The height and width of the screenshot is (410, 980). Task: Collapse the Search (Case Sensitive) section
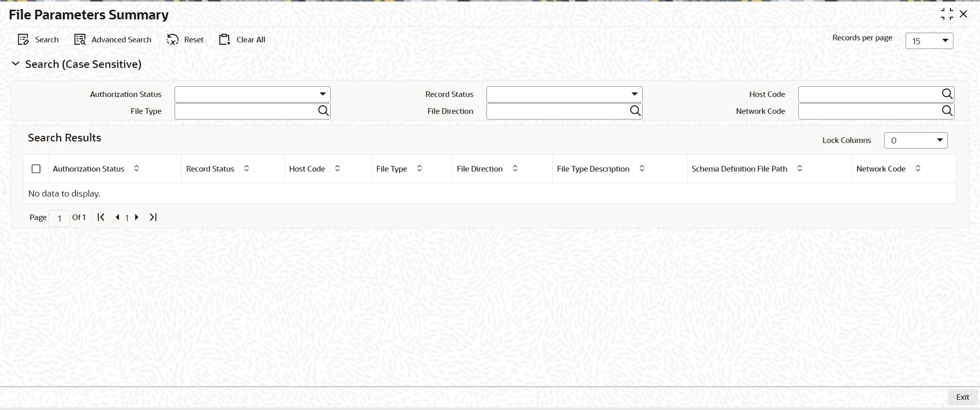pos(16,64)
